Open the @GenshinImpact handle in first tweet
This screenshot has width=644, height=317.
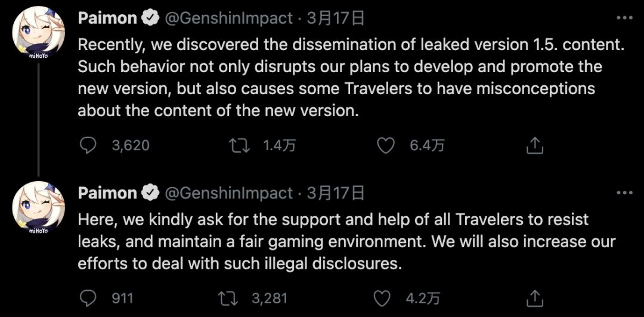[x=229, y=18]
